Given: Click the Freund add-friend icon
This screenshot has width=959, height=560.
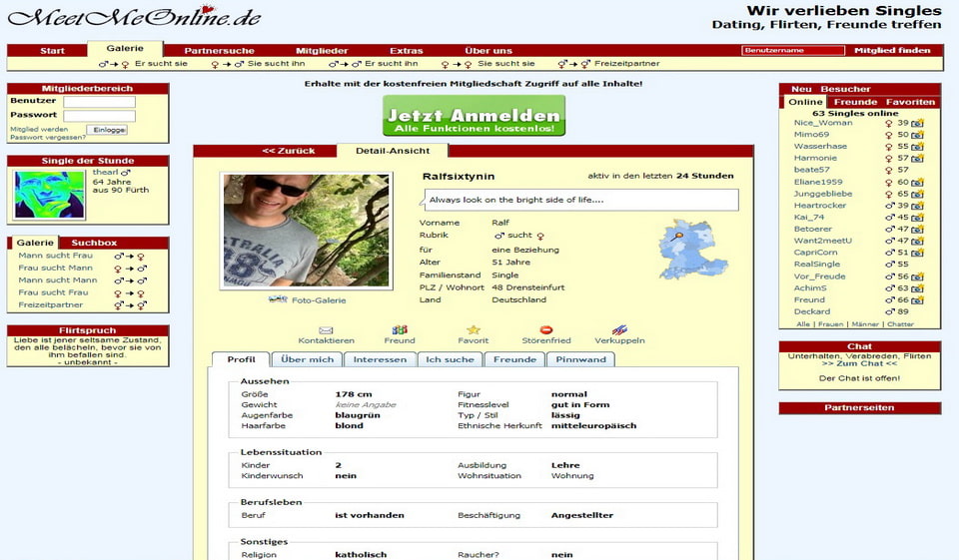Looking at the screenshot, I should pyautogui.click(x=400, y=330).
